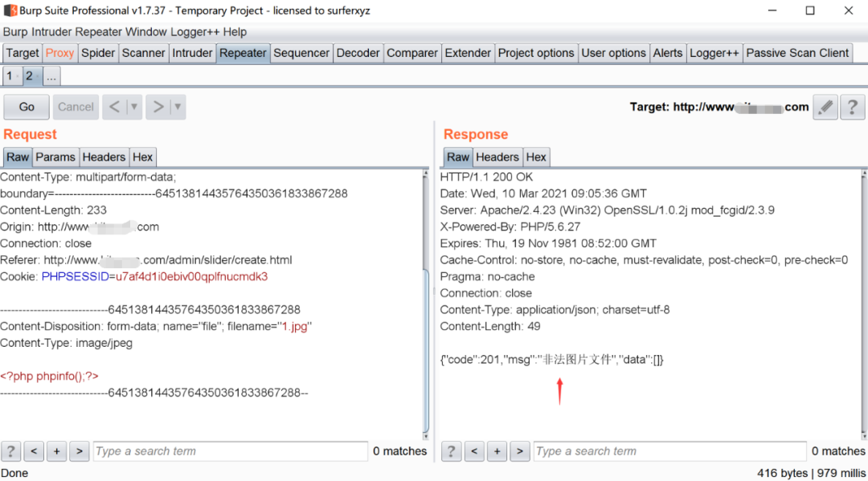
Task: Click previous match button in request search
Action: click(34, 451)
